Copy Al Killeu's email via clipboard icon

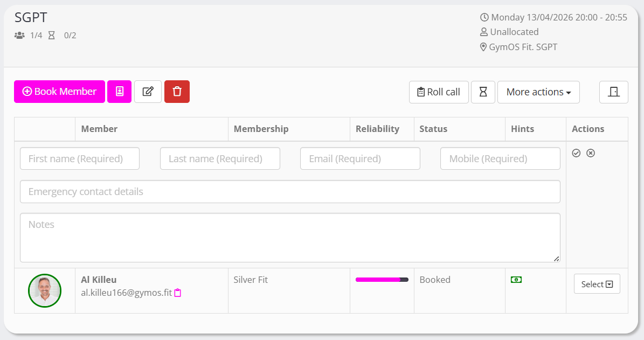click(178, 293)
